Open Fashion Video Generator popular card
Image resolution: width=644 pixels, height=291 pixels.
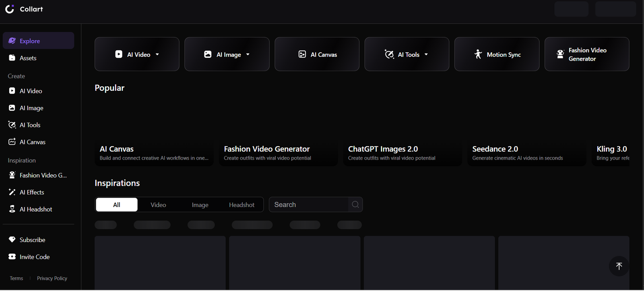279,132
